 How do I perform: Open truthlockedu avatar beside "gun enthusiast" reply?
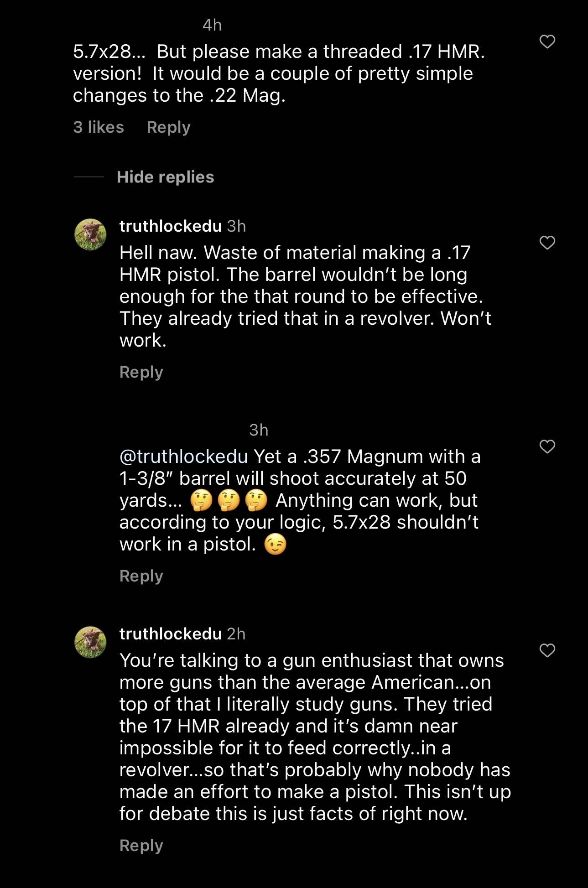click(x=90, y=642)
